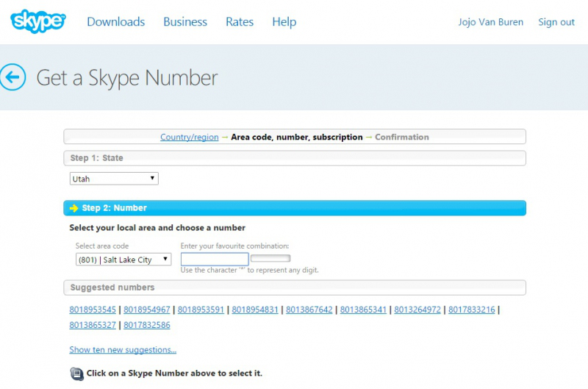Open the Rates page
Screen dimensions: 588x389
[240, 22]
